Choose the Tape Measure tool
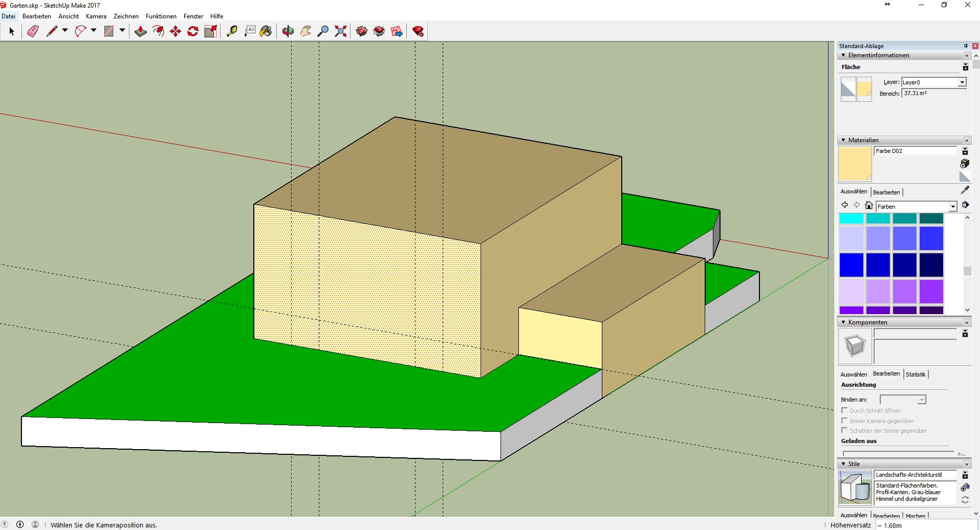Image resolution: width=980 pixels, height=530 pixels. tap(232, 32)
